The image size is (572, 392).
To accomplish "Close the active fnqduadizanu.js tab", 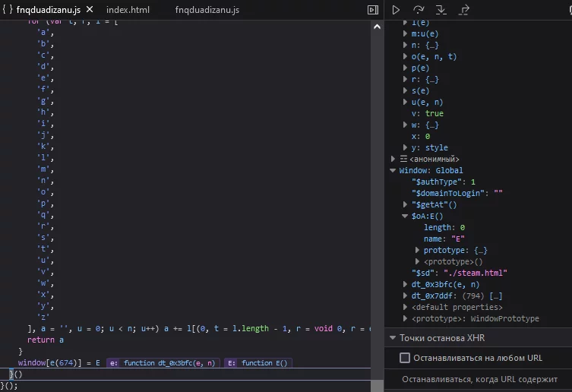I will click(x=89, y=11).
